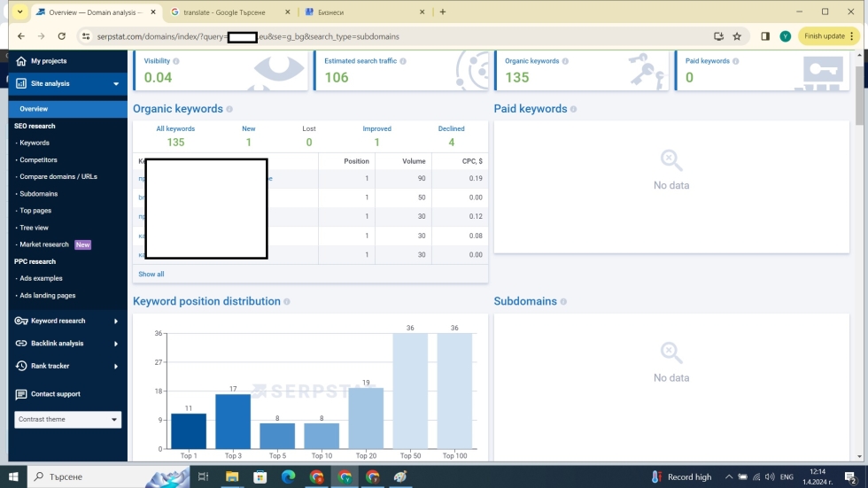Click the Contact support chat icon
Image resolution: width=868 pixels, height=488 pixels.
(21, 394)
